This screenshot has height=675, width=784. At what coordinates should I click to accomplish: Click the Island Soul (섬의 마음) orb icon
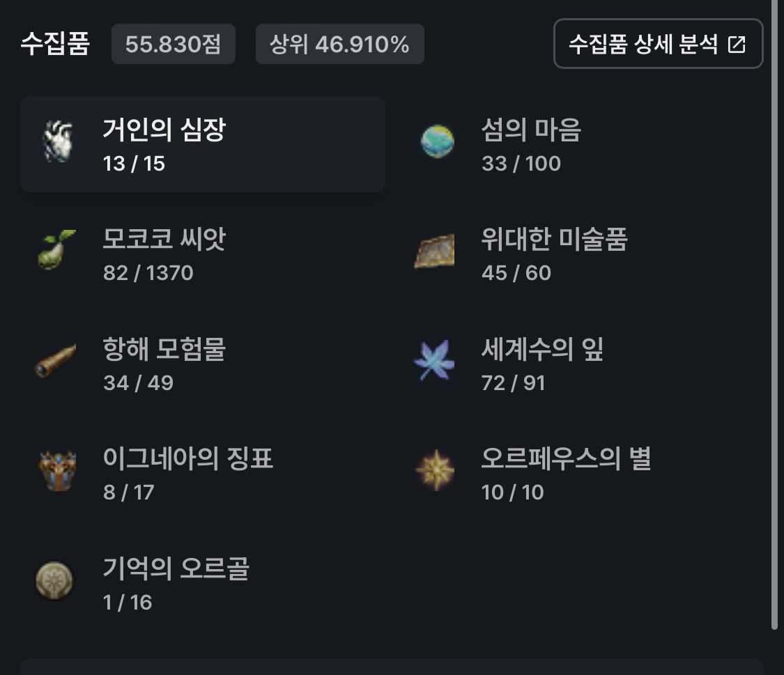pos(437,142)
